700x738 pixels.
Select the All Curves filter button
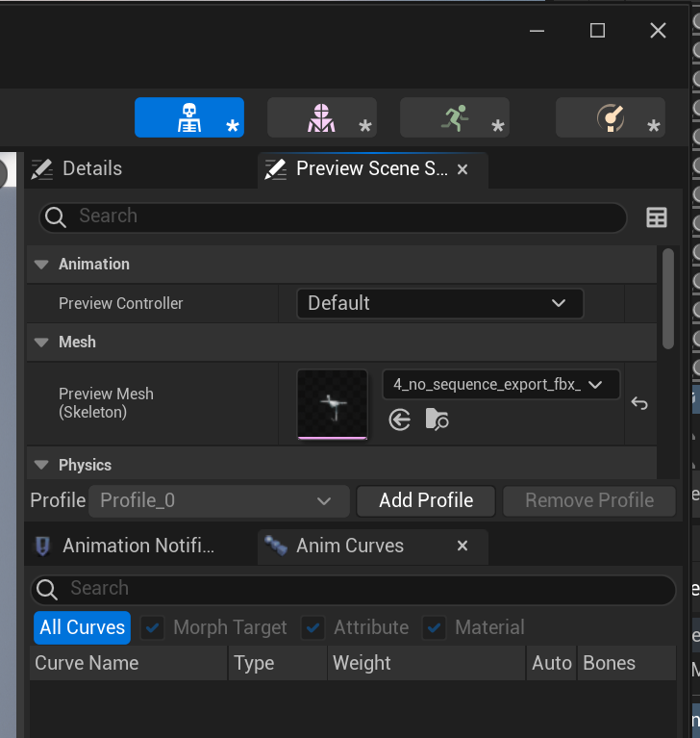tap(83, 627)
